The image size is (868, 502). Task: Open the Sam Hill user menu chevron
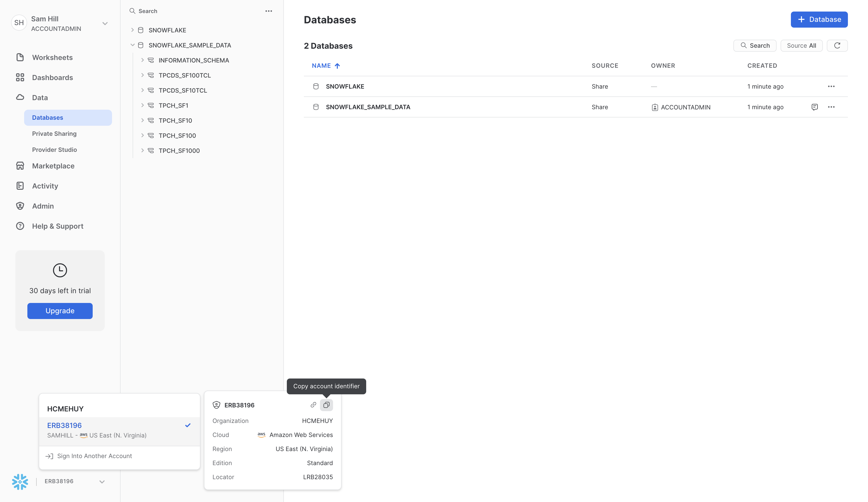coord(105,24)
